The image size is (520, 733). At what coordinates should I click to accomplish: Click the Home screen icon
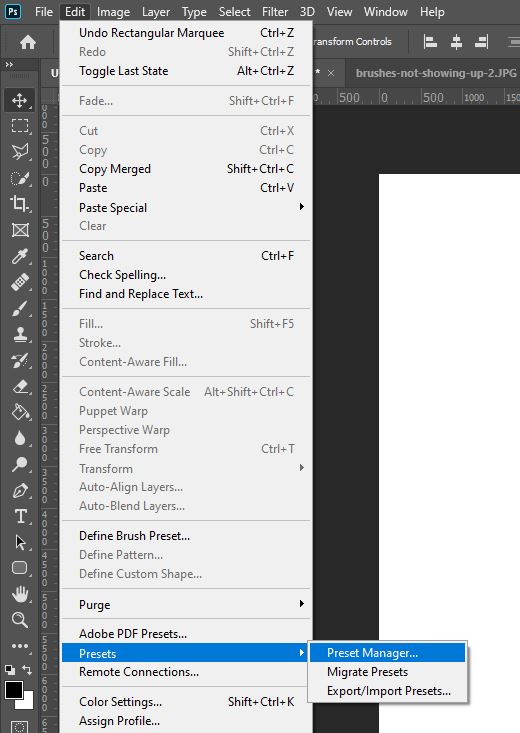[28, 43]
